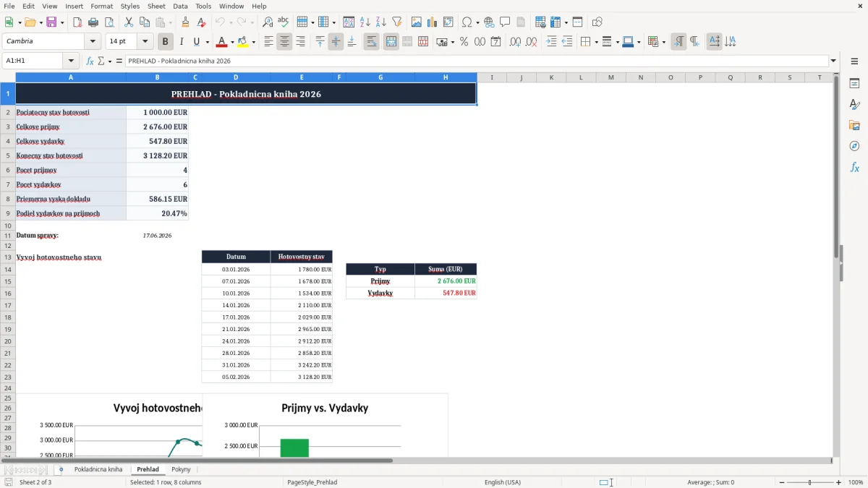Toggle Merge and Center Cells
868x488 pixels.
tap(391, 42)
